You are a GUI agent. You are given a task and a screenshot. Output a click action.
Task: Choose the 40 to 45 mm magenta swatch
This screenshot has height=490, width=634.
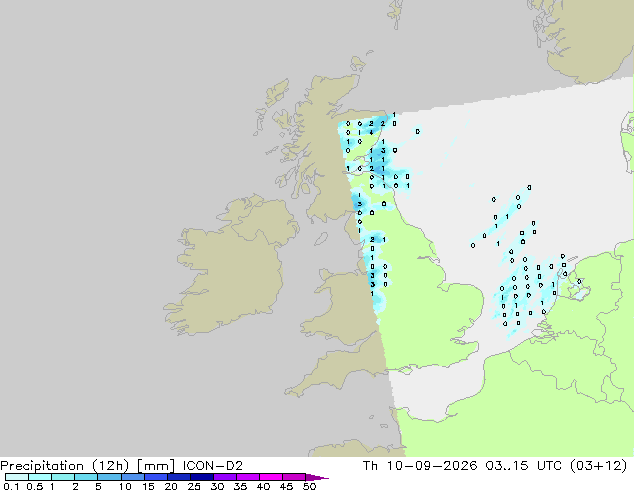(271, 477)
